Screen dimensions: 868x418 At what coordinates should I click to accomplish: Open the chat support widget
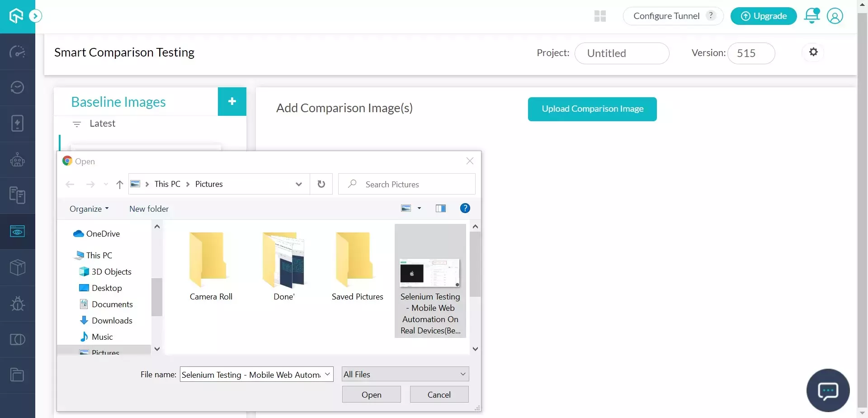828,390
